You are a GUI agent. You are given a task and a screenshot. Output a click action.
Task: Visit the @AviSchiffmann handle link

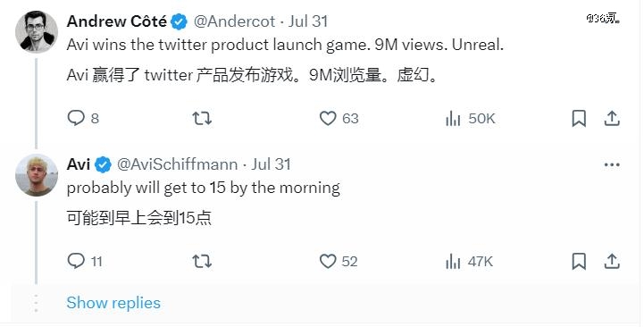click(177, 164)
